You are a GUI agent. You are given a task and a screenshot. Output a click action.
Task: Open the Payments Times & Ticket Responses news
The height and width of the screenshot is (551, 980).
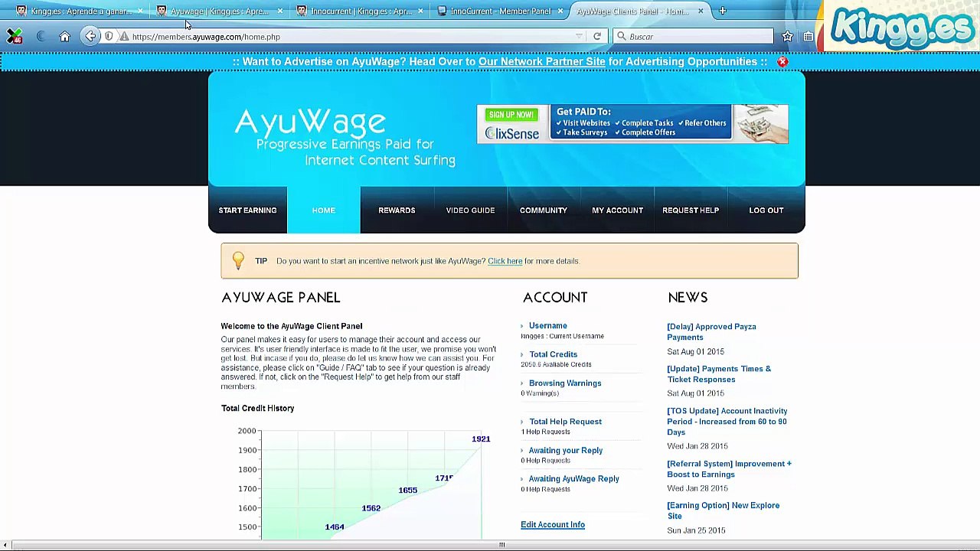(719, 374)
